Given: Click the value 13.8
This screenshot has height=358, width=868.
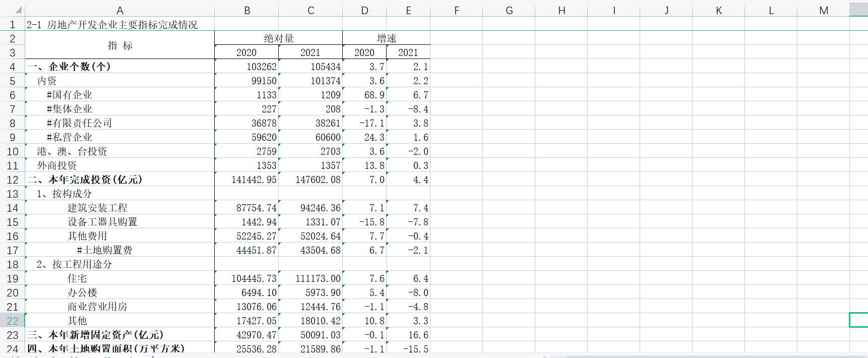Looking at the screenshot, I should tap(375, 165).
